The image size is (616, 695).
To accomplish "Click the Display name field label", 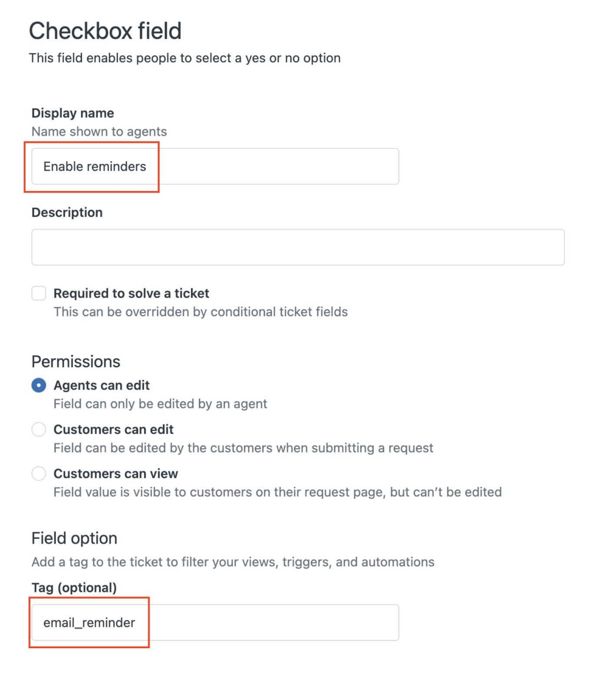I will pos(73,113).
